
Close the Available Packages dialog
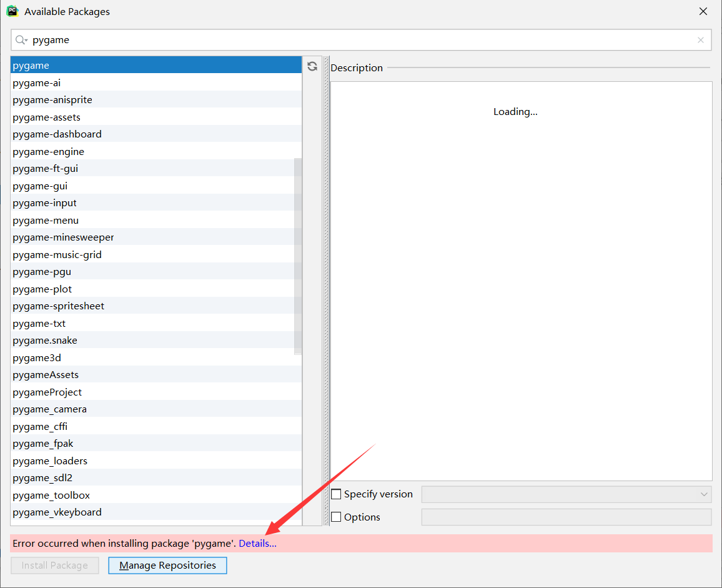(703, 11)
